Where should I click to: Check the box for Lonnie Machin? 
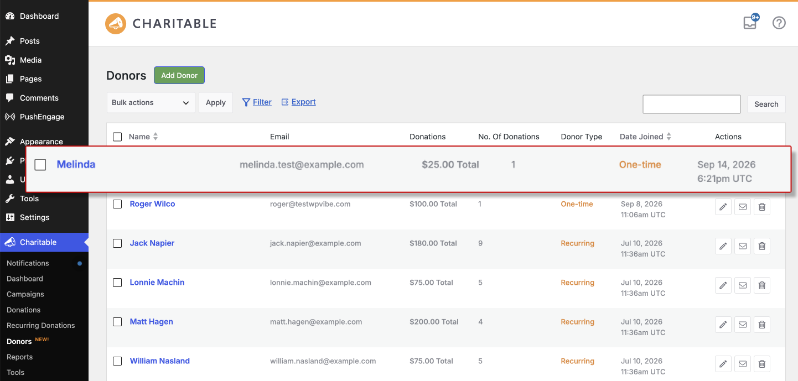tap(118, 282)
